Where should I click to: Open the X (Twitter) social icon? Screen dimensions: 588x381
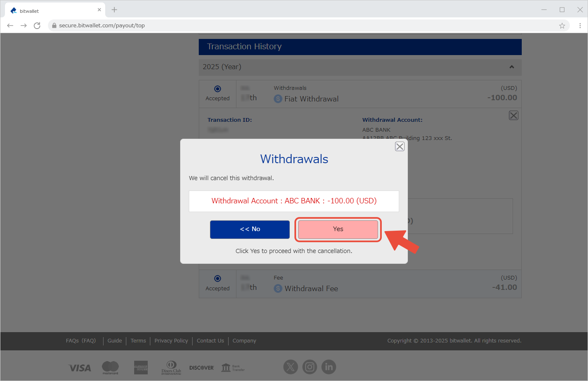[291, 367]
